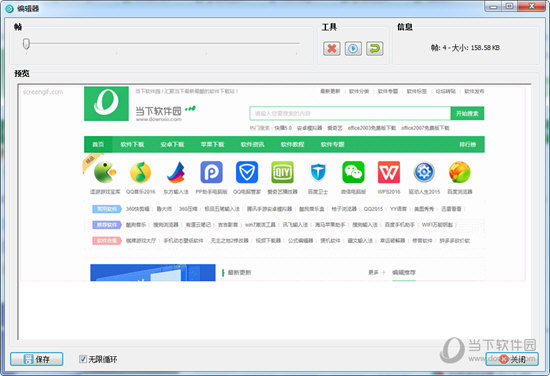This screenshot has height=376, width=550.
Task: Minimize the editor window
Action: [493, 6]
